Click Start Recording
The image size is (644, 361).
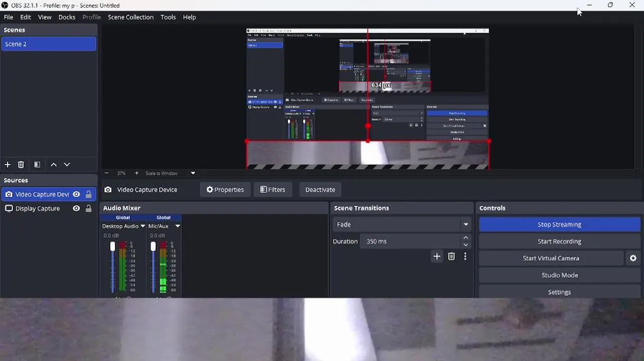(560, 241)
